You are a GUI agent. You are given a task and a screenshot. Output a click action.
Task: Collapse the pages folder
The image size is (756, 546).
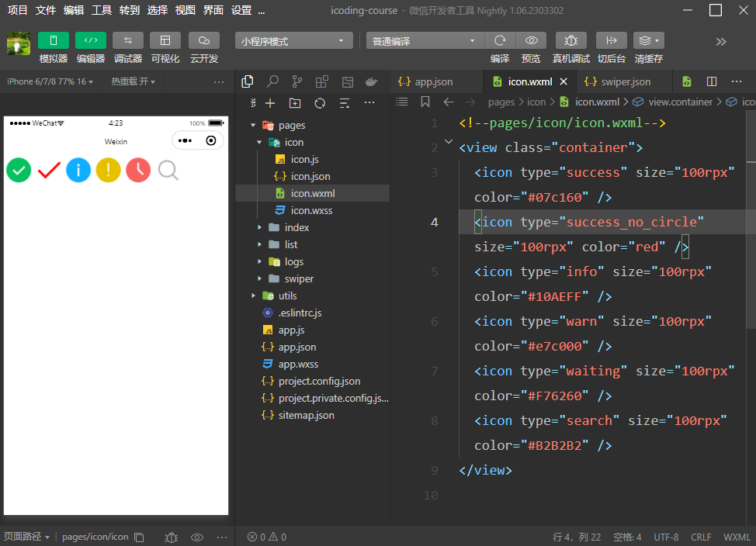click(253, 126)
